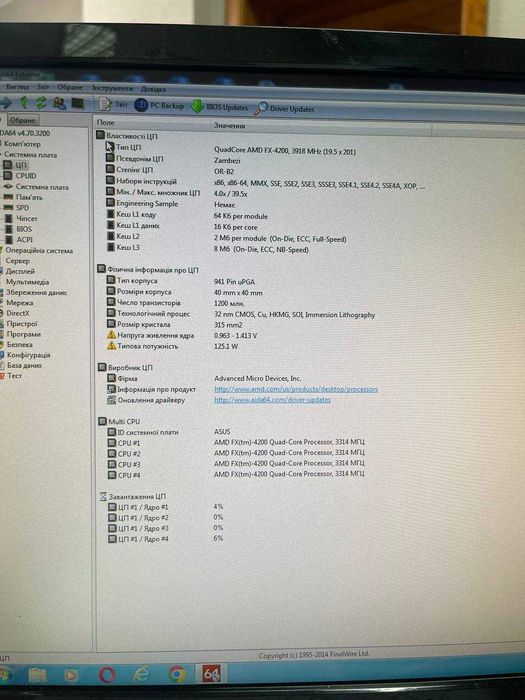Viewport: 525px width, 700px height.
Task: Select Пам'ять in the tree
Action: coord(29,197)
